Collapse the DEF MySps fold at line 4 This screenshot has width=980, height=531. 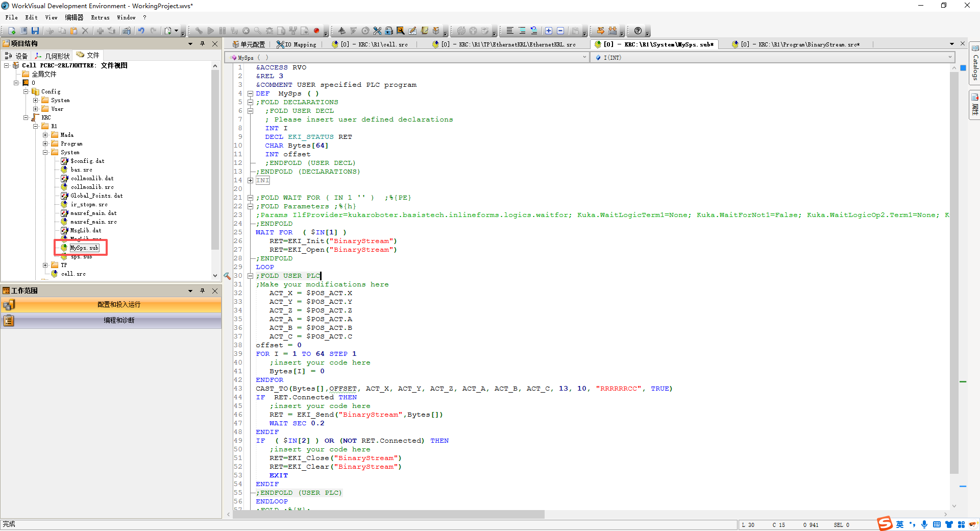pyautogui.click(x=250, y=93)
